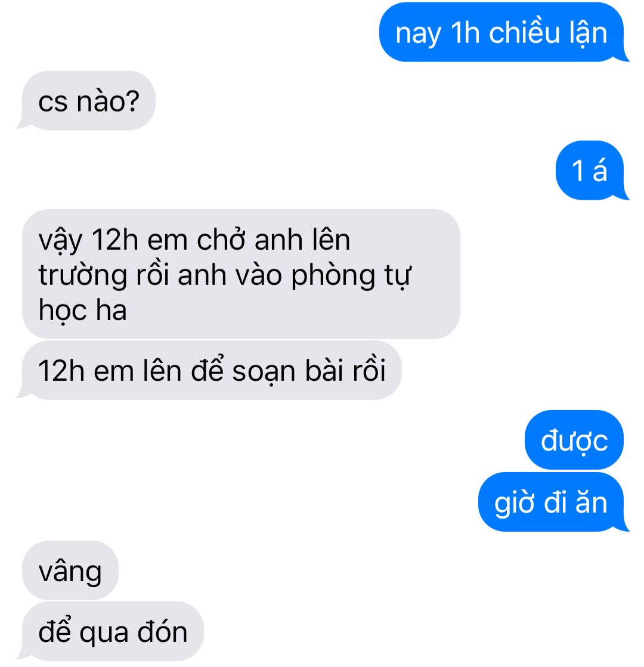Select the blue '1 á' reply bubble

pyautogui.click(x=590, y=170)
